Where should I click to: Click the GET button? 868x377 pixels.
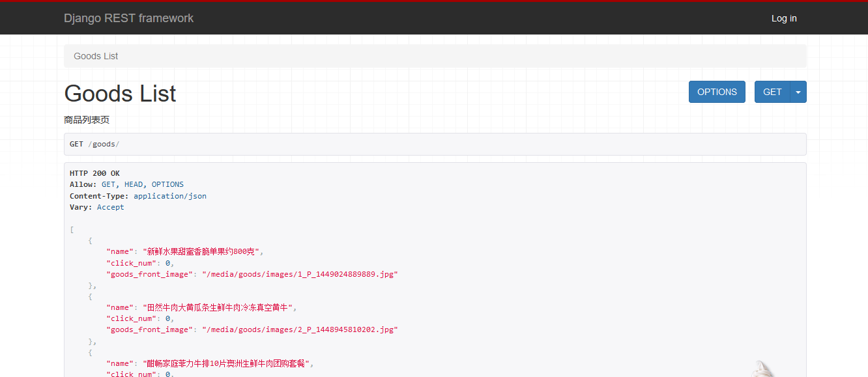click(x=772, y=92)
